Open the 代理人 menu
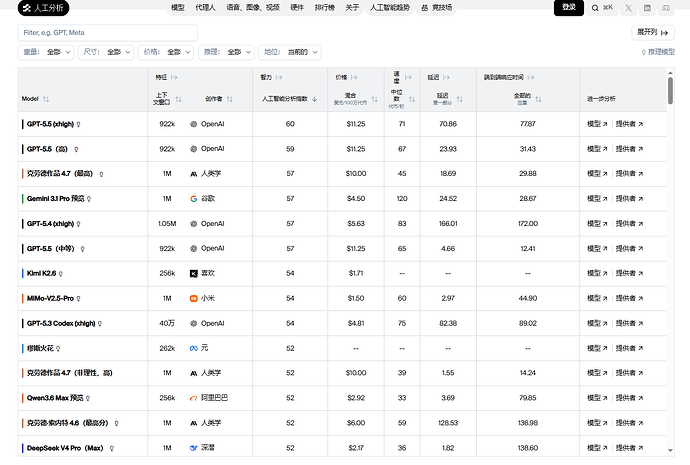690x465 pixels. 206,7
